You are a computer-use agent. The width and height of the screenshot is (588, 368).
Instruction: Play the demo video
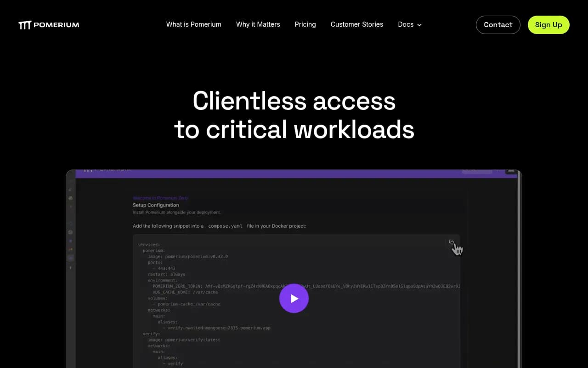pyautogui.click(x=294, y=298)
